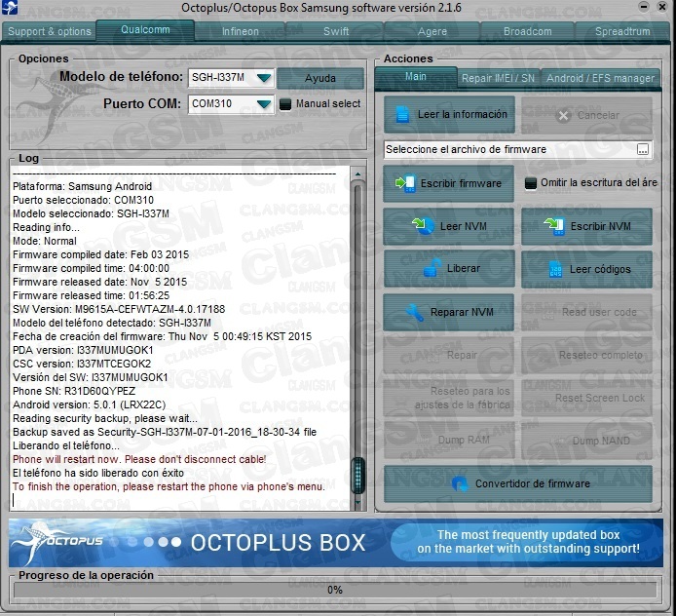Image resolution: width=676 pixels, height=616 pixels.
Task: Click the document icon on Leer la información
Action: [x=402, y=115]
